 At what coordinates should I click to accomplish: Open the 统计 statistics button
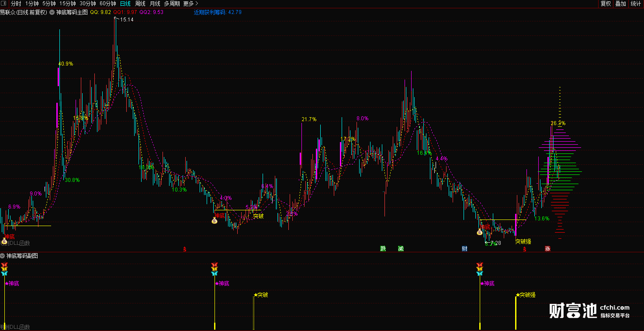[636, 3]
